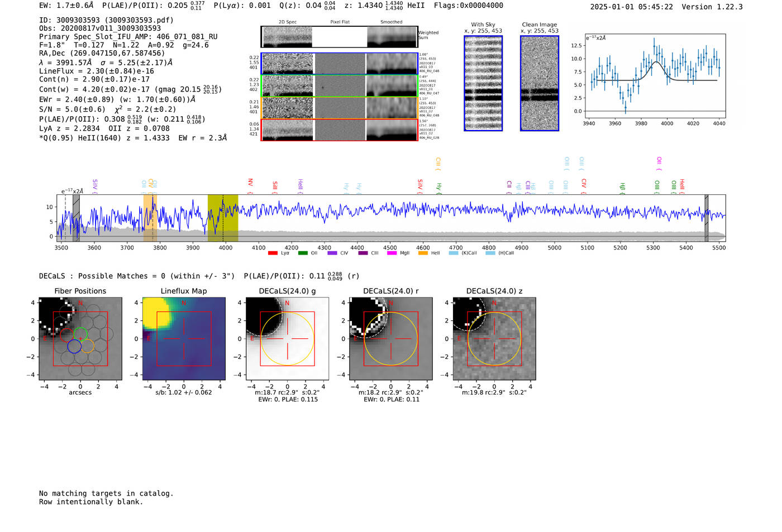Click the RA,Dec coordinates text
The height and width of the screenshot is (532, 782).
point(102,53)
